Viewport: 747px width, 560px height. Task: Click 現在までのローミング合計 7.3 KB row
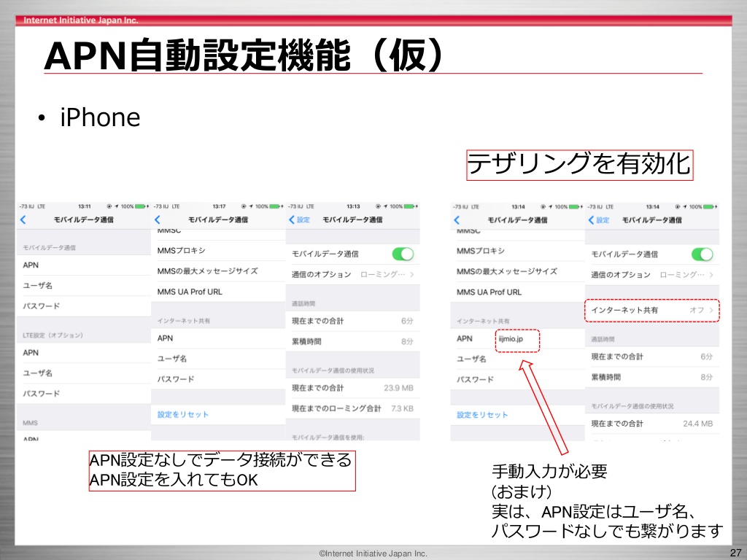point(352,408)
